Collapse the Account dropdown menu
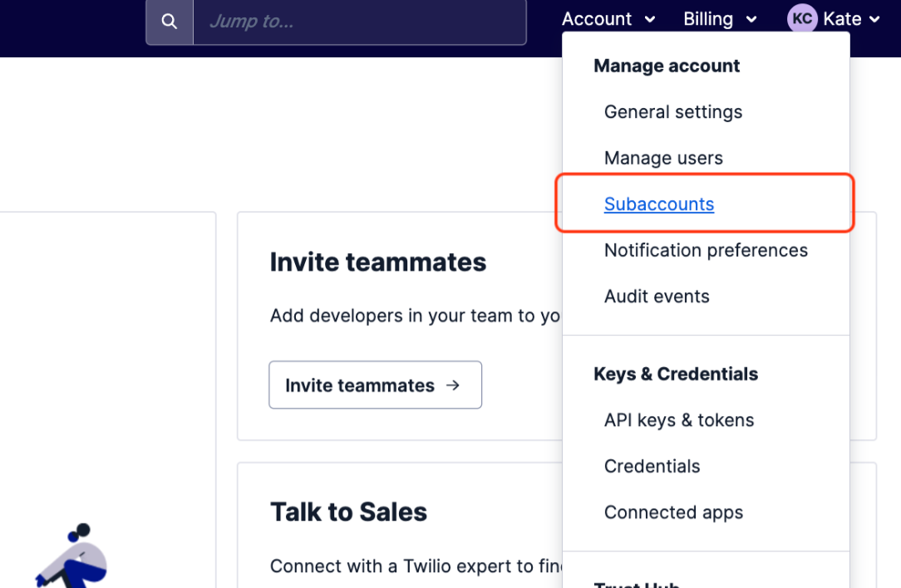This screenshot has width=901, height=588. (608, 19)
